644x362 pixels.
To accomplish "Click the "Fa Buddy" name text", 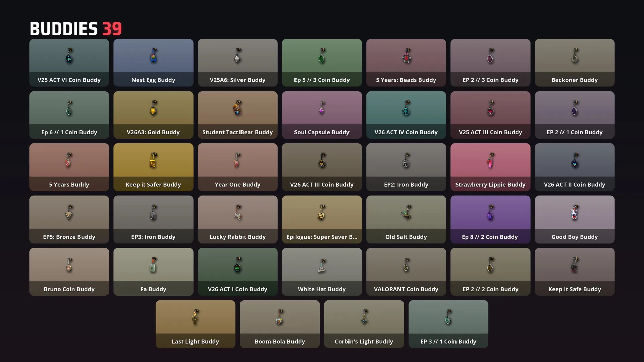I will pyautogui.click(x=153, y=289).
